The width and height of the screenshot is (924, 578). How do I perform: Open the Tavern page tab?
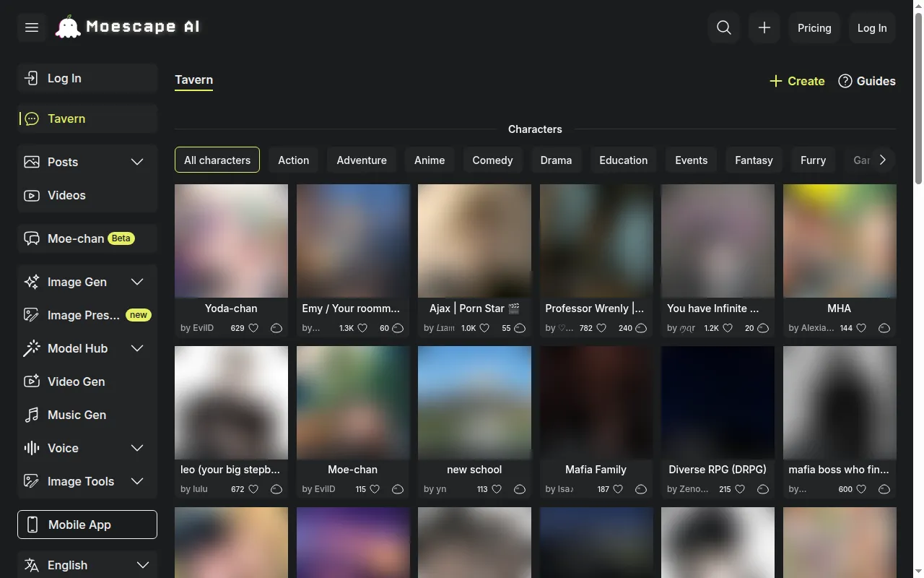pos(193,80)
